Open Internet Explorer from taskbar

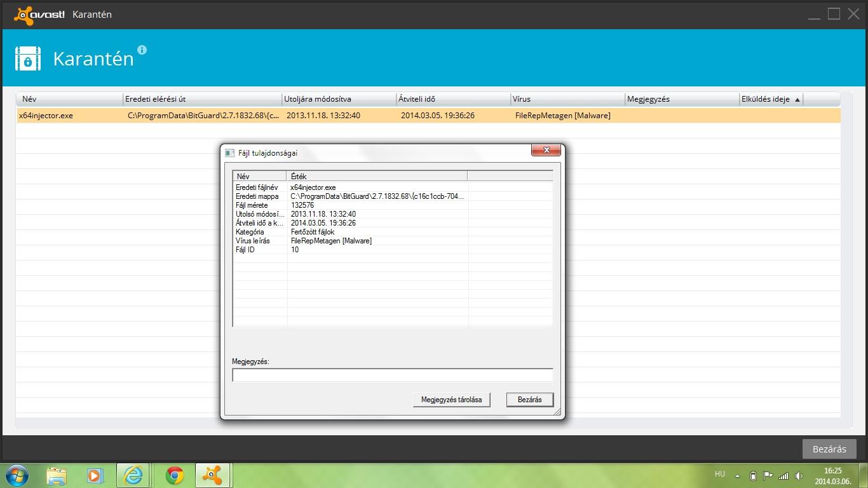133,475
